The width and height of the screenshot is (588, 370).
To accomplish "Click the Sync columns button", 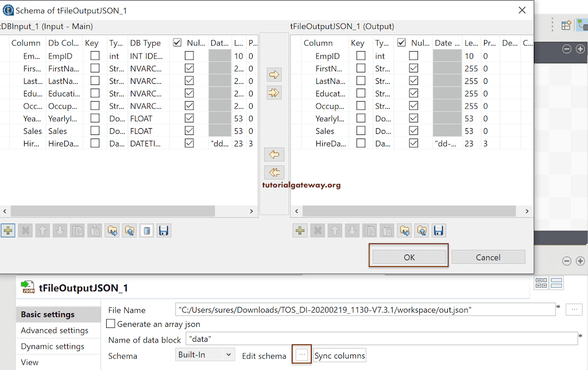I will 339,354.
